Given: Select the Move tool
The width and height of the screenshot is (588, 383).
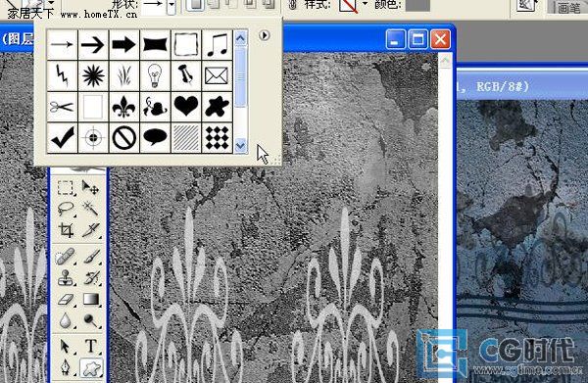Looking at the screenshot, I should (90, 187).
